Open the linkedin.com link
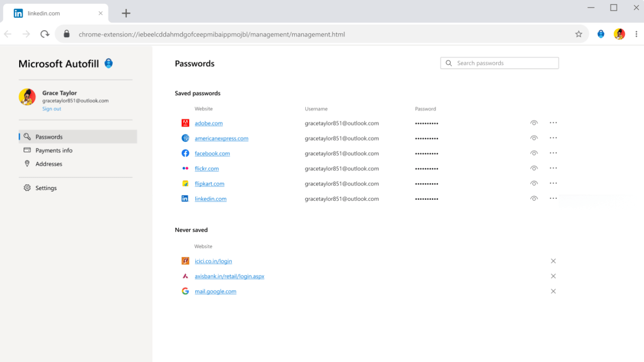Viewport: 644px width, 362px height. (x=210, y=199)
